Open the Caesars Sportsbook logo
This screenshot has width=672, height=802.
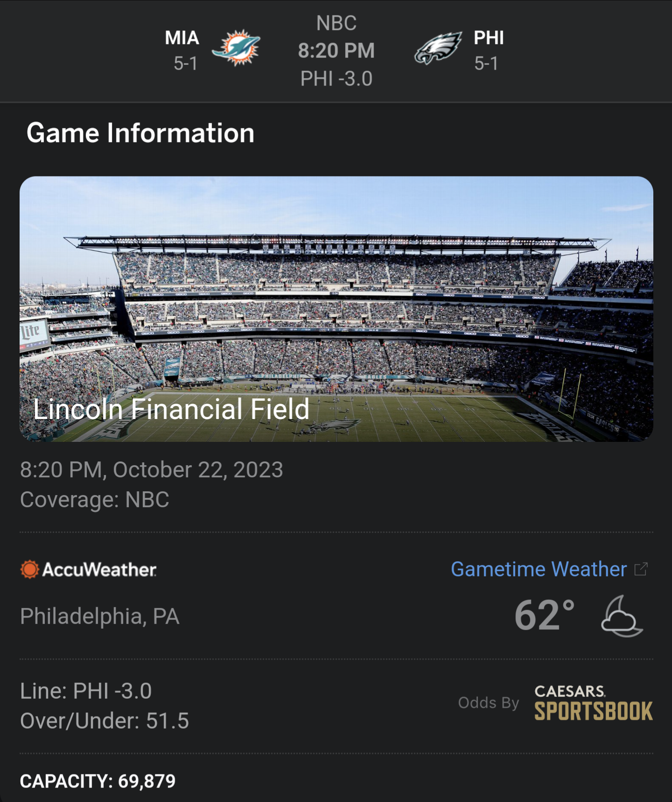coord(593,703)
